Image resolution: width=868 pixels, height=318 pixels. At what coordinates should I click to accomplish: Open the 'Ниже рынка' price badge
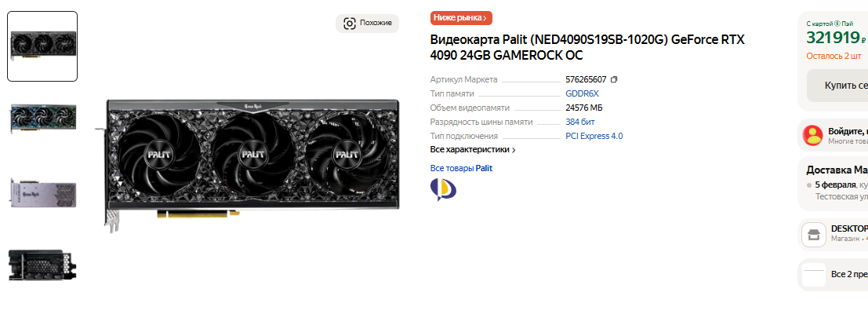tap(461, 18)
